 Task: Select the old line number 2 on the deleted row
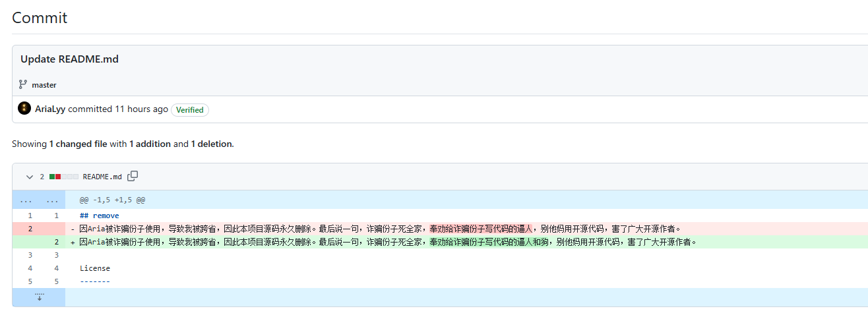point(30,229)
